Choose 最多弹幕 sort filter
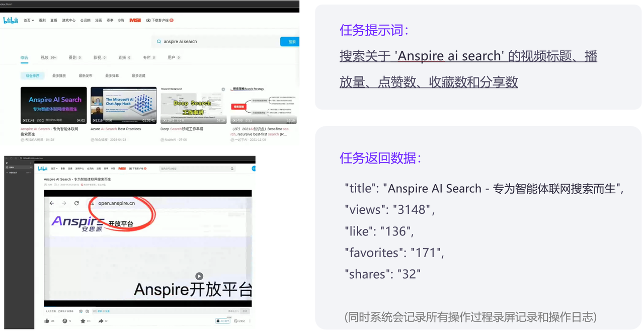This screenshot has height=333, width=644. tap(112, 75)
